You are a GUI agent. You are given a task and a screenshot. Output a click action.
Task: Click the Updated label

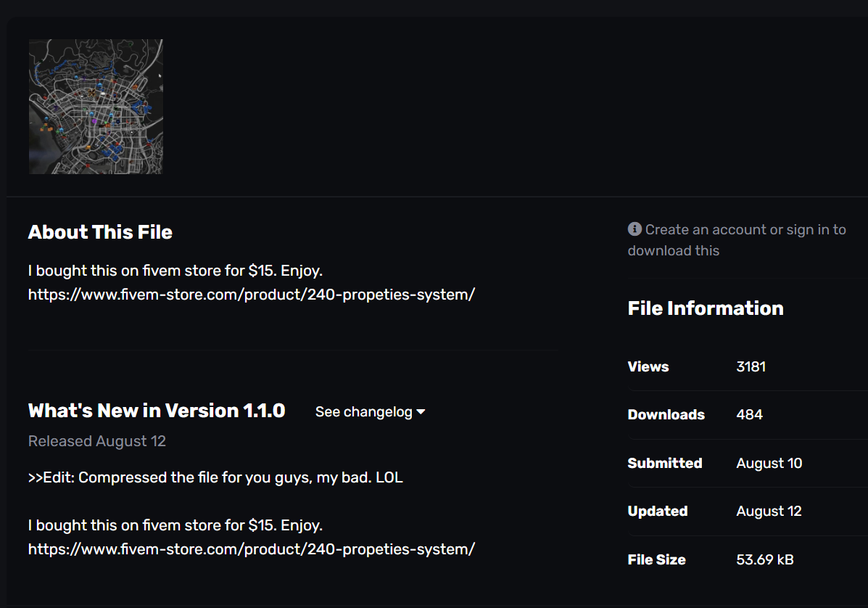pyautogui.click(x=658, y=511)
